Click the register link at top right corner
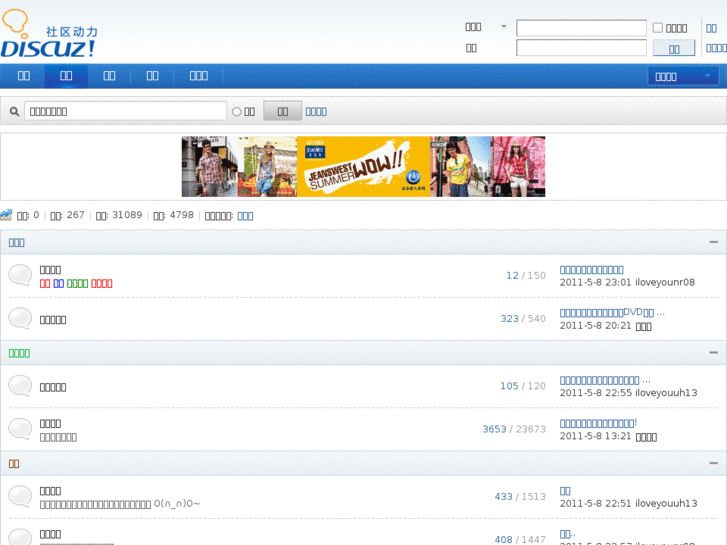This screenshot has width=727, height=545. pyautogui.click(x=711, y=28)
